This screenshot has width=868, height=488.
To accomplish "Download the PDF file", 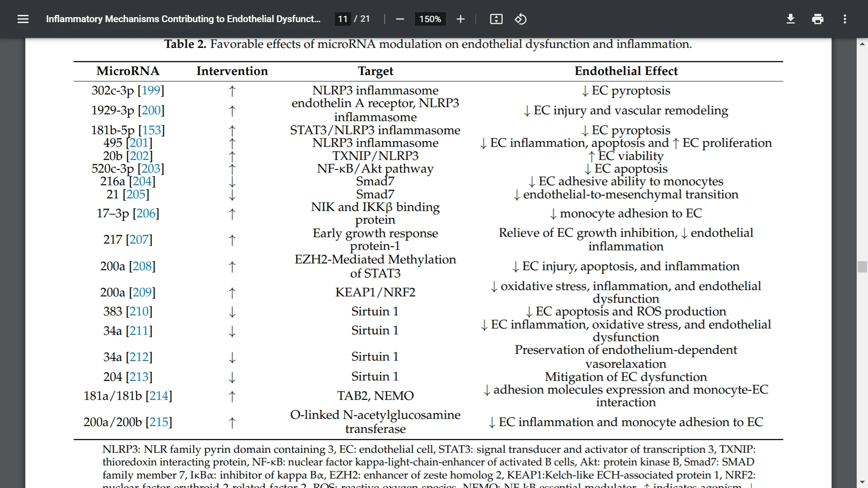I will coord(790,19).
